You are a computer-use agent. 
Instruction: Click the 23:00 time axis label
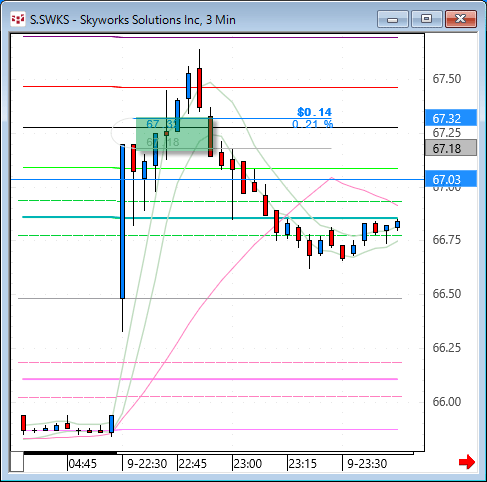tap(248, 464)
